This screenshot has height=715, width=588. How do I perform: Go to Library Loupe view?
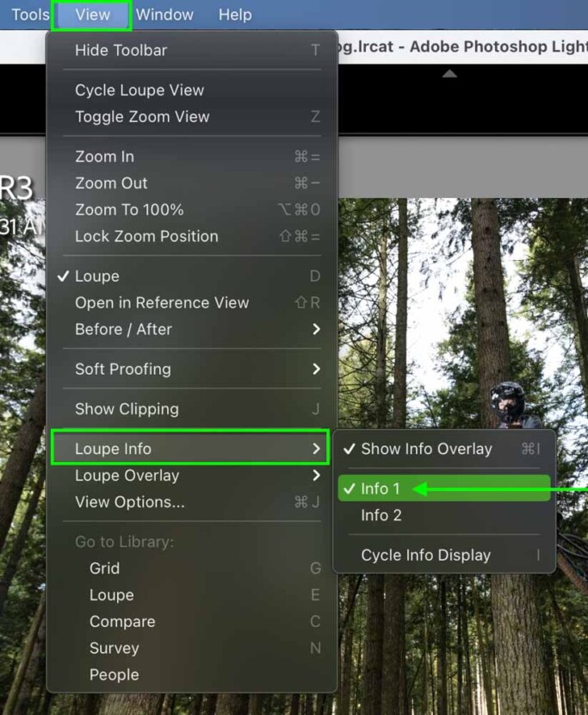click(x=192, y=594)
